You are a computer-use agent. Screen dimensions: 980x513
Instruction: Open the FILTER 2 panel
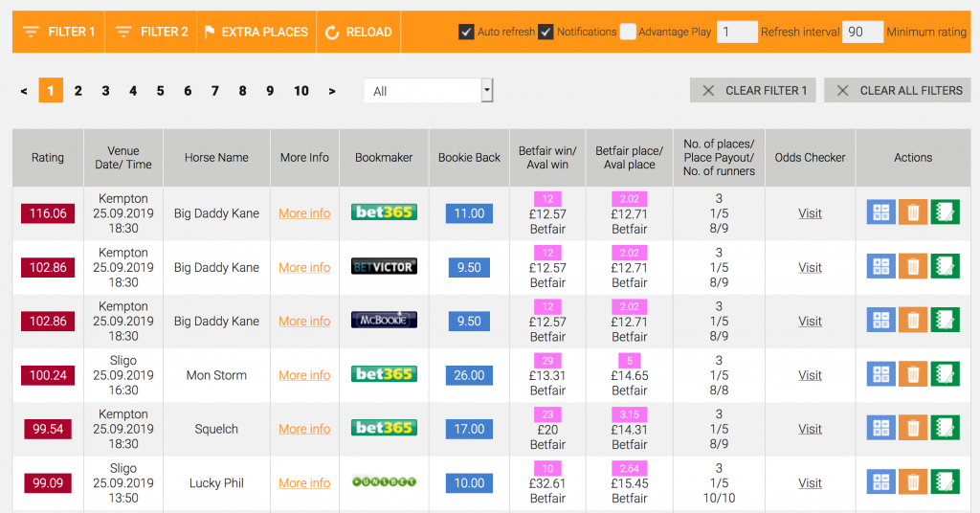pyautogui.click(x=151, y=32)
